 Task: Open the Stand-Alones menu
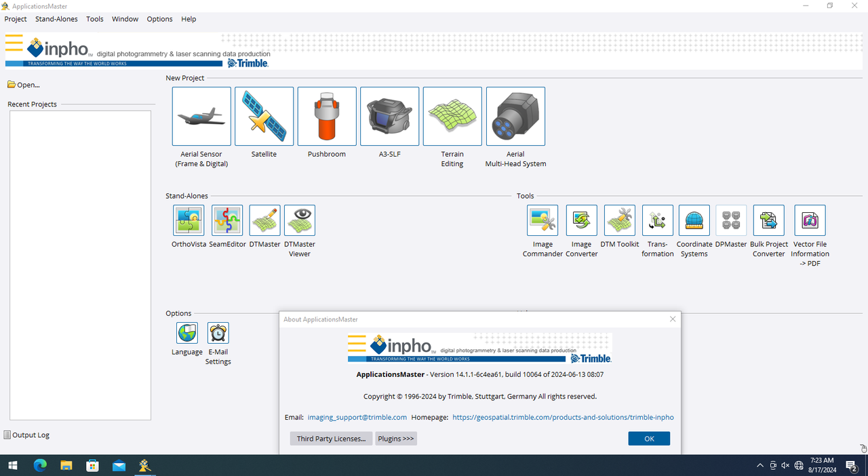pos(56,19)
